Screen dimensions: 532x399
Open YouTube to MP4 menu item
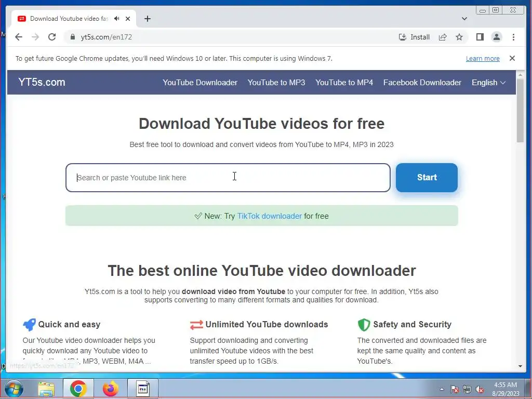coord(344,83)
